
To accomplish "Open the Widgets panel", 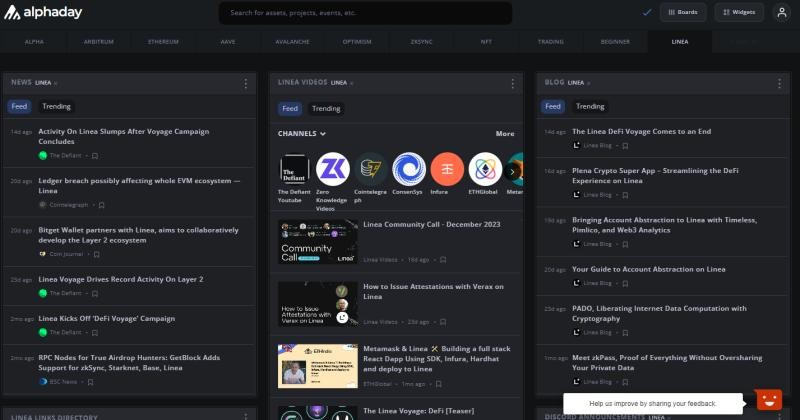I will pyautogui.click(x=739, y=12).
